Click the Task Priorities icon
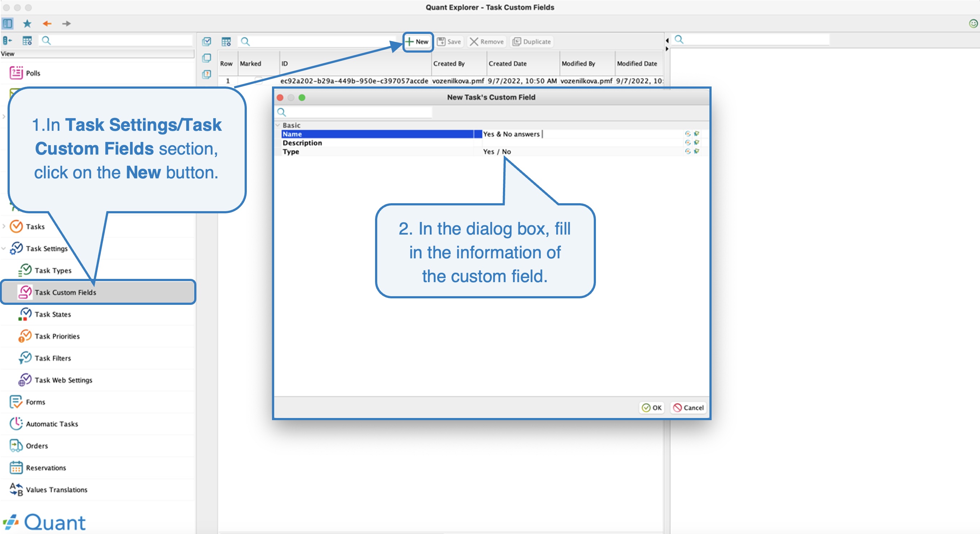This screenshot has height=534, width=980. click(x=25, y=336)
